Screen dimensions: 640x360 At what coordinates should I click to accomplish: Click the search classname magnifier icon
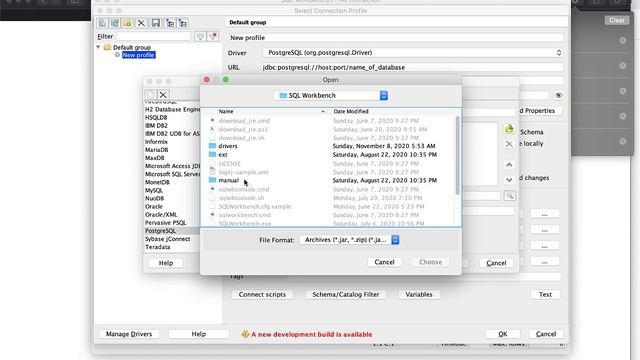510,196
